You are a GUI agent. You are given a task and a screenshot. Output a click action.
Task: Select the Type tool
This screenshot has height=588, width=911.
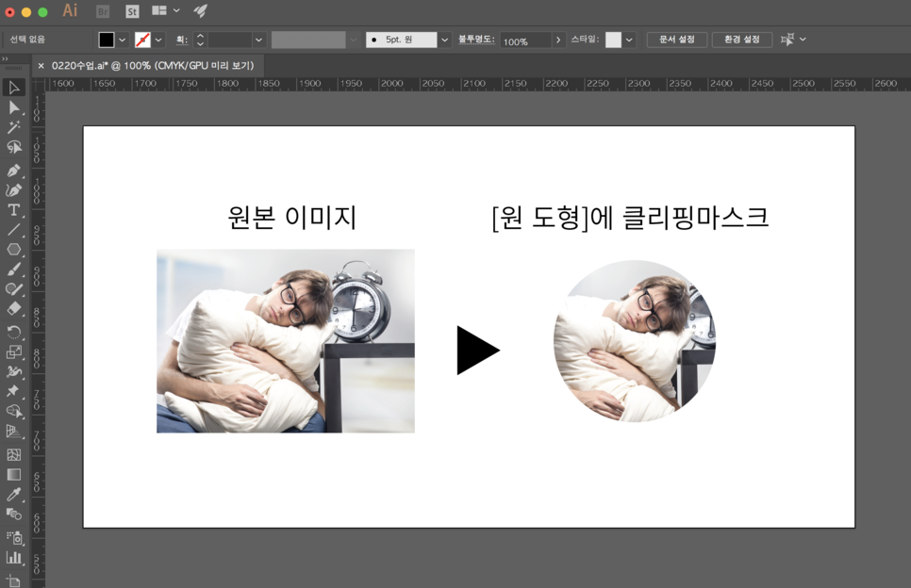tap(14, 209)
